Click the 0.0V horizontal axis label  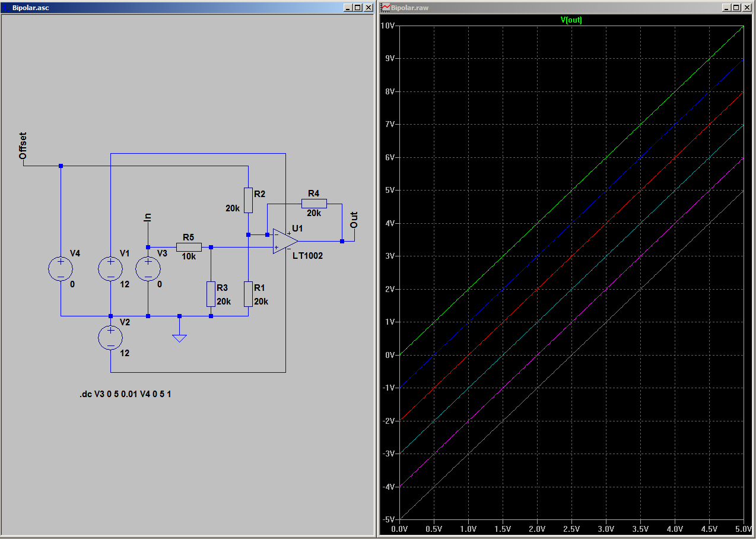[x=399, y=528]
